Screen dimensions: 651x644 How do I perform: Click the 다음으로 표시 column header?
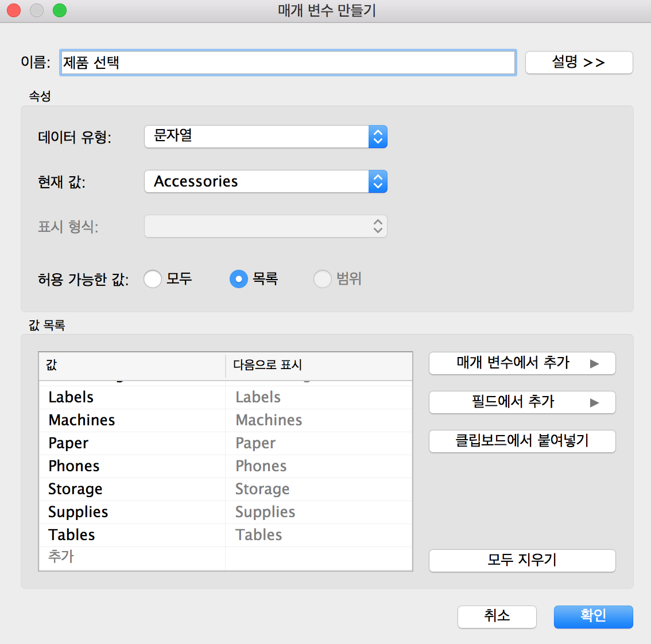[319, 366]
